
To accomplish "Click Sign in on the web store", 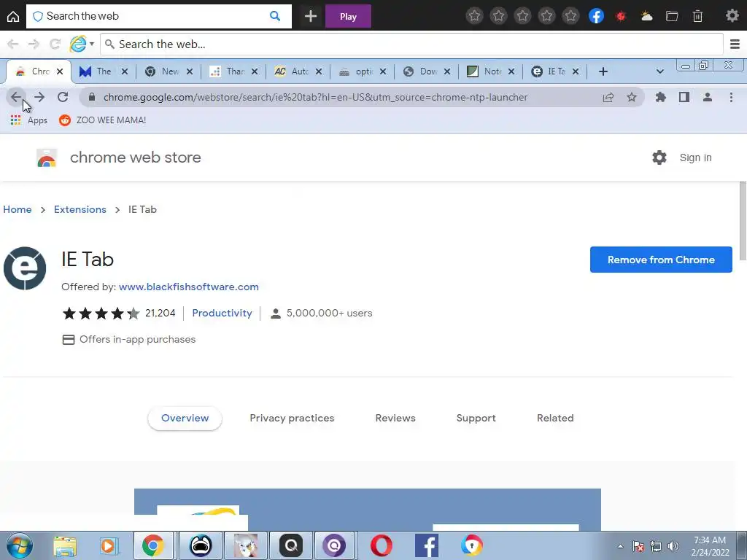I will 695,157.
